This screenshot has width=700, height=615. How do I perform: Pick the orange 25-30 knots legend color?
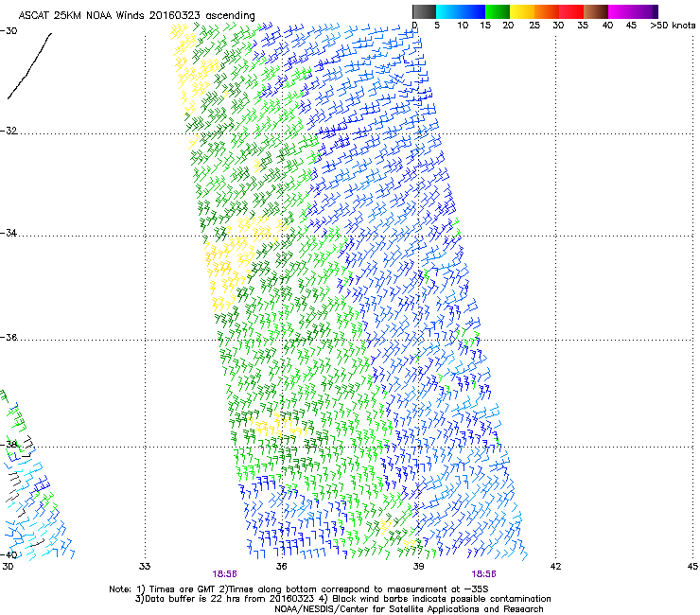point(546,11)
